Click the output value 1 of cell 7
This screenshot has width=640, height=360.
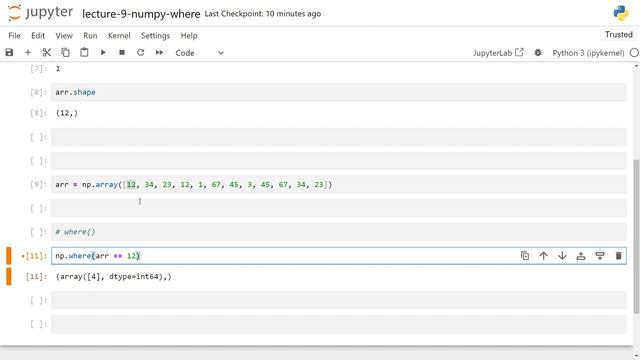click(x=58, y=69)
